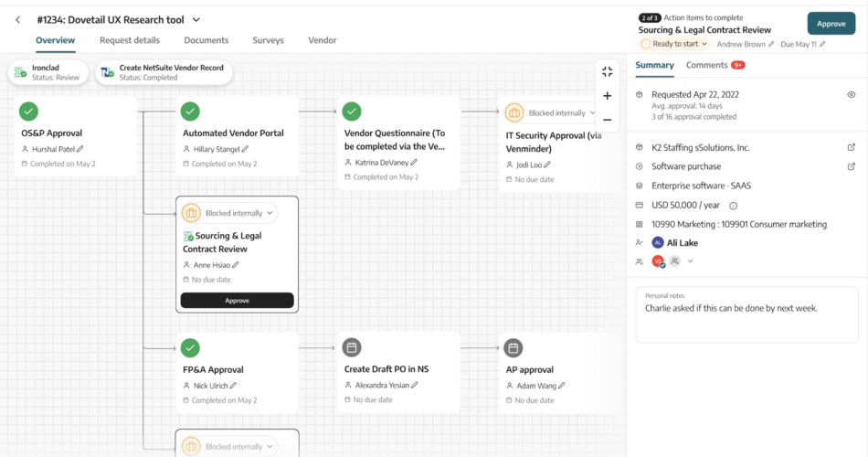Open external link for K2 Staffing sSolutions

(851, 147)
